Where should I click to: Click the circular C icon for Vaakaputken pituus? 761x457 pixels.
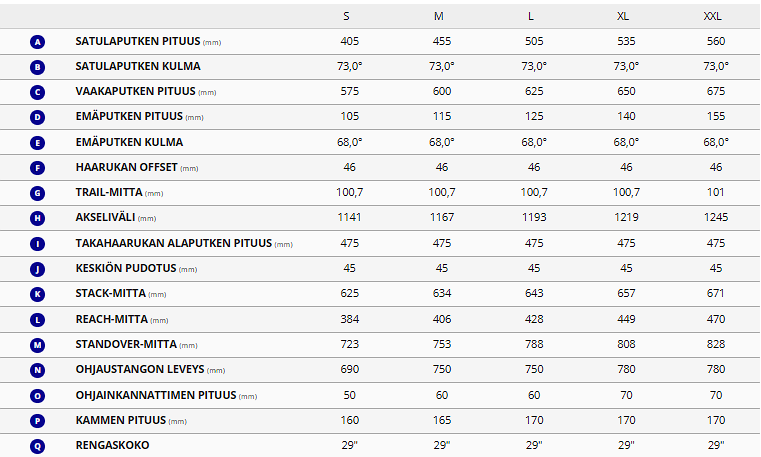[x=38, y=92]
